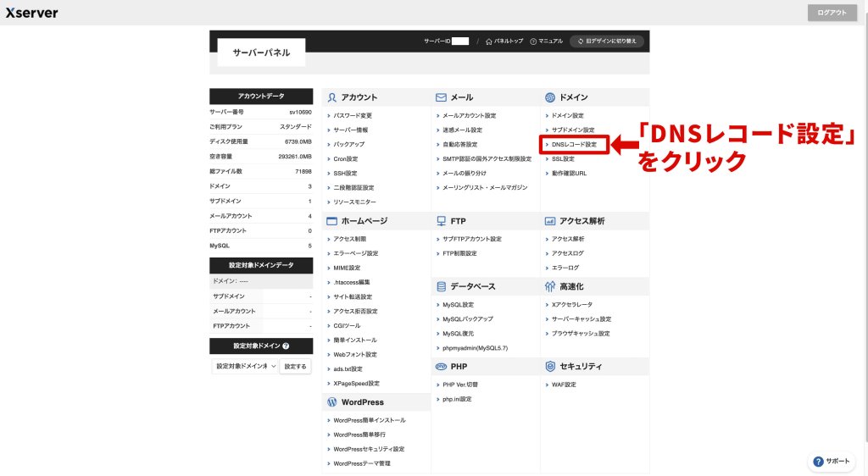Open 二段階認証設定
The height and width of the screenshot is (476, 868).
(x=353, y=187)
